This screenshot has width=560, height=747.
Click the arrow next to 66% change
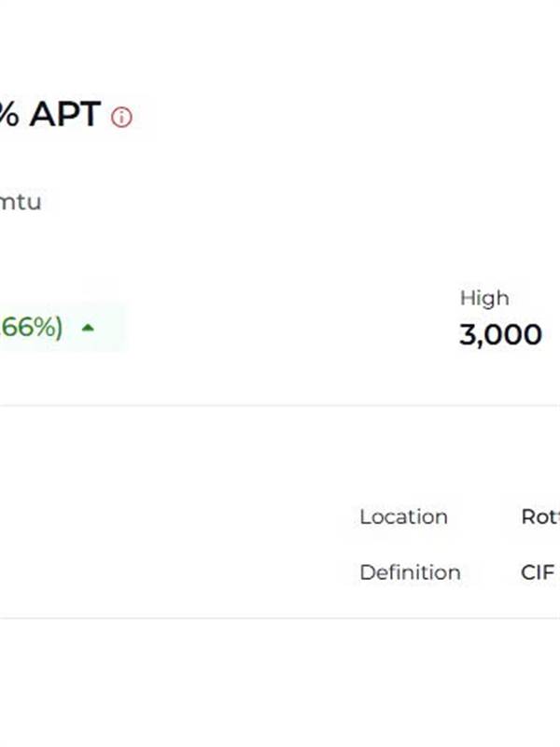(88, 328)
